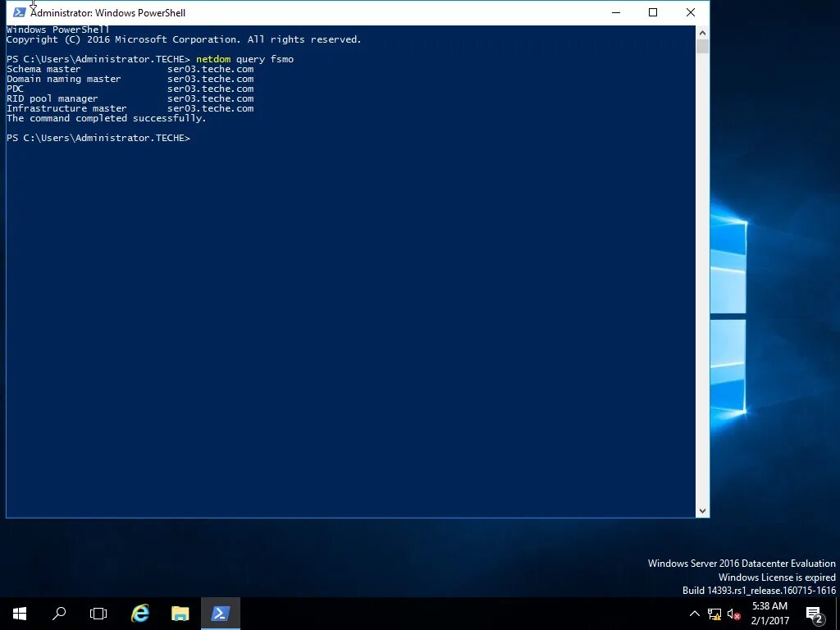Click ser03.teche.com beside Schema master
The image size is (840, 630).
coord(211,69)
